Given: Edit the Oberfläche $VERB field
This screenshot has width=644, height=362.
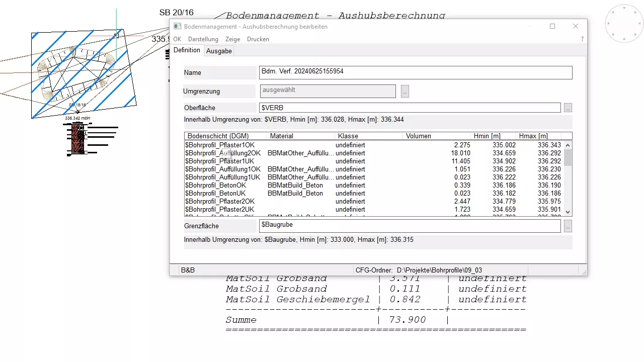Looking at the screenshot, I should (410, 108).
